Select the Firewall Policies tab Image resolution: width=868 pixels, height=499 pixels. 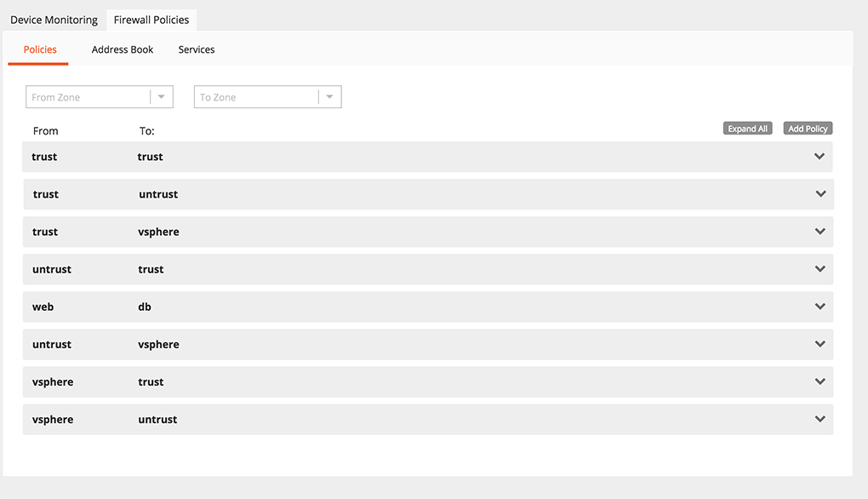(151, 20)
